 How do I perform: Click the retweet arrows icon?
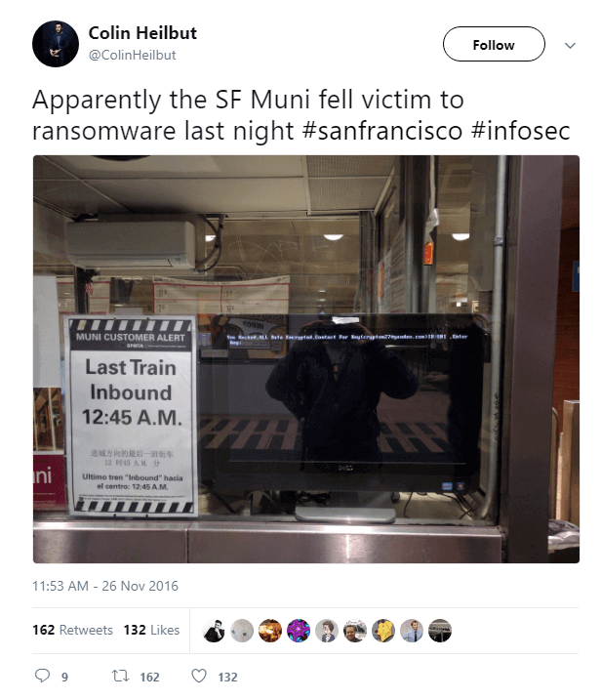(120, 676)
